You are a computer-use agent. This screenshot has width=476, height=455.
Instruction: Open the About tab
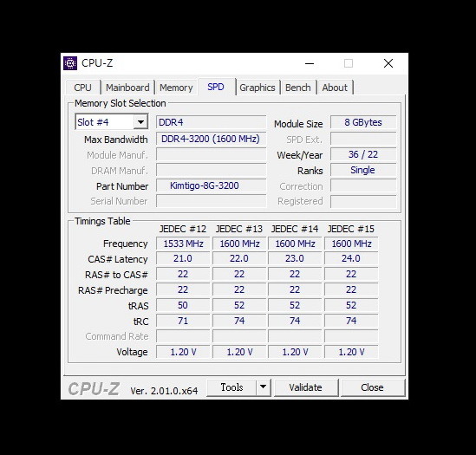tap(335, 88)
